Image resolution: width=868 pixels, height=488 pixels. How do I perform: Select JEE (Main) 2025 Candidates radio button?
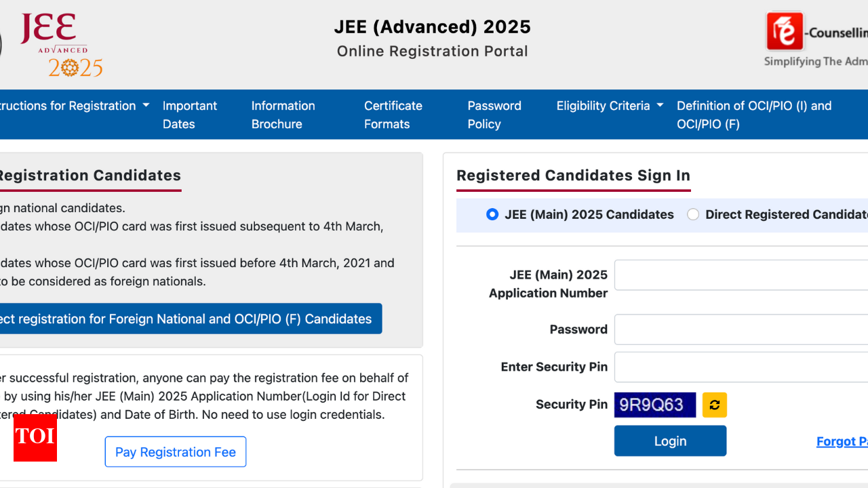pyautogui.click(x=492, y=214)
